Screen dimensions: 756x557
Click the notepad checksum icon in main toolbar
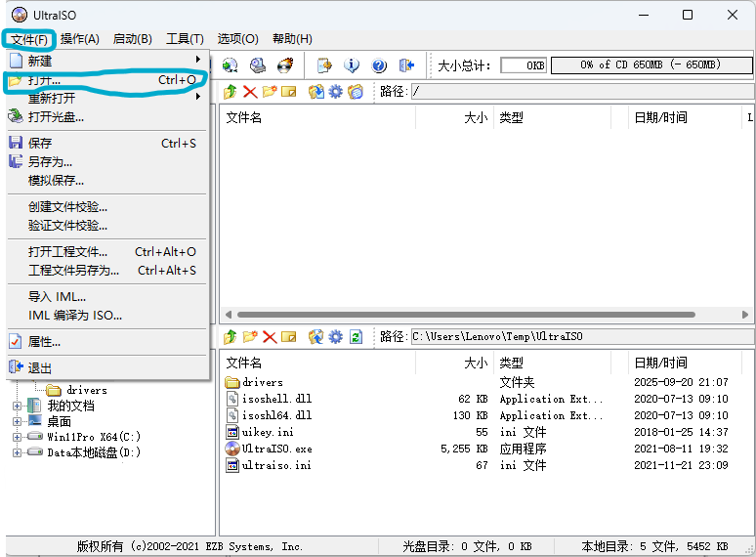pos(324,65)
